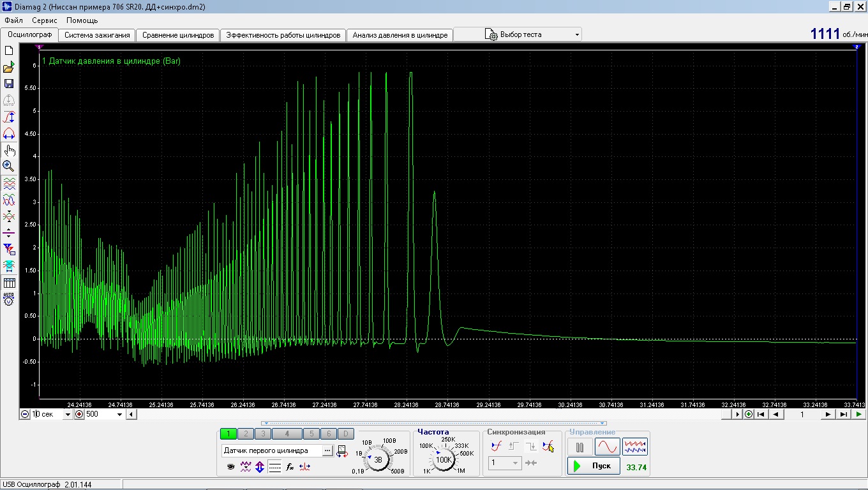Click the red peak marker icon
The image size is (868, 490).
pyautogui.click(x=304, y=467)
